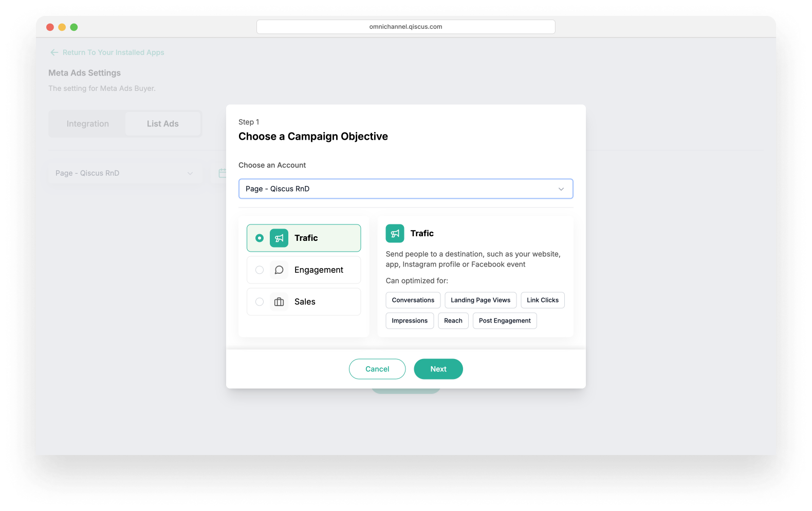Viewport: 812px width, 511px height.
Task: Click the calendar icon behind the dialog
Action: point(222,173)
